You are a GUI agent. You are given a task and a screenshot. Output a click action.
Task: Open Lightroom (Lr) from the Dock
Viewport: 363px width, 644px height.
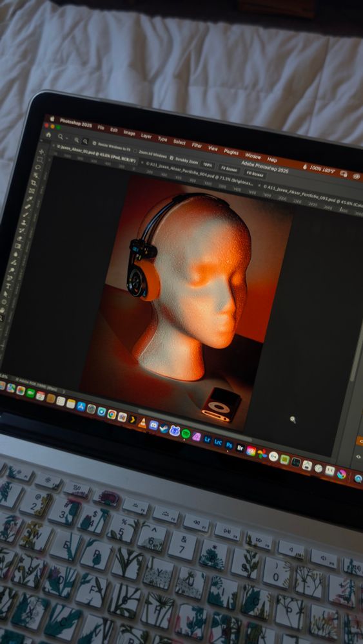207,439
